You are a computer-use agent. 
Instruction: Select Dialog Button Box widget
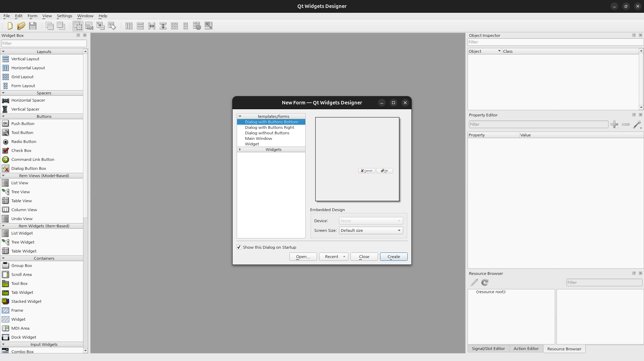(29, 168)
